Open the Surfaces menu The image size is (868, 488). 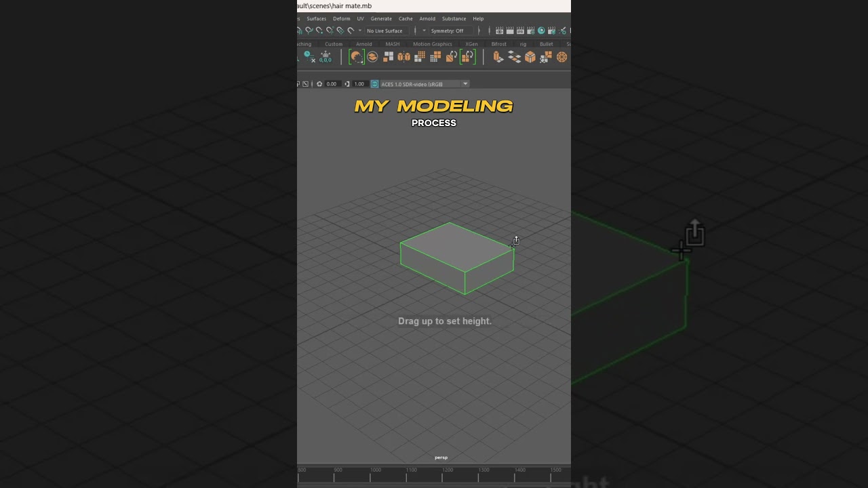coord(316,19)
